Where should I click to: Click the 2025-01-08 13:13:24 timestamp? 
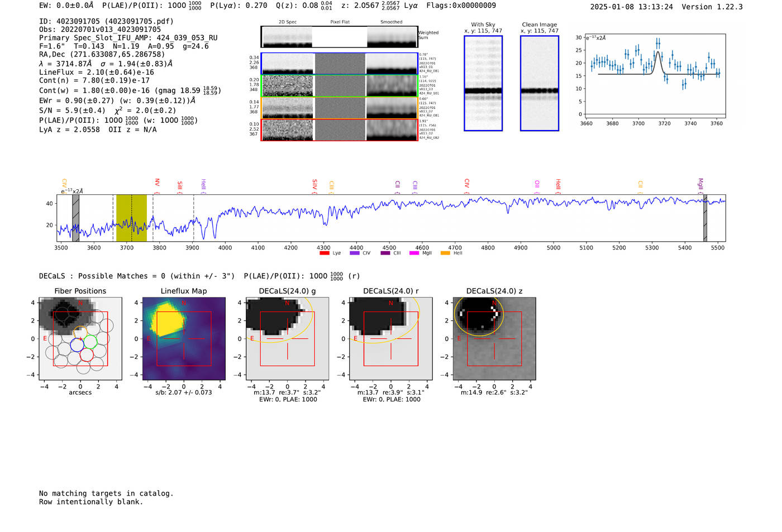632,7
